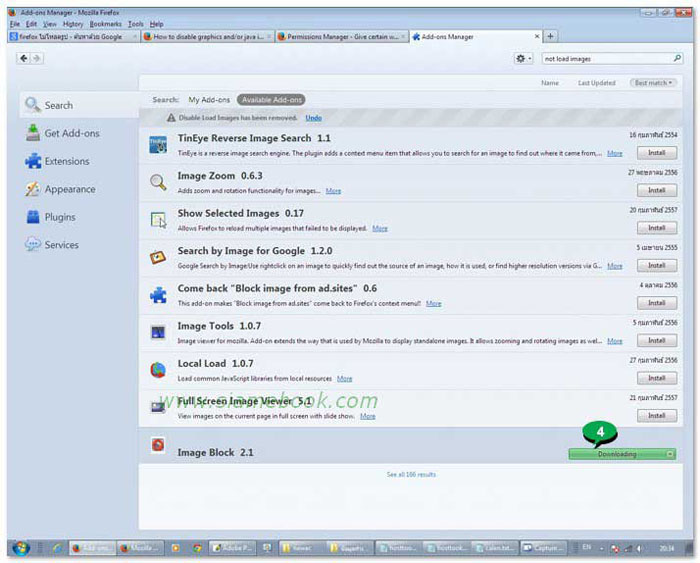
Task: Click the Appearance paintbrush icon
Action: point(32,189)
